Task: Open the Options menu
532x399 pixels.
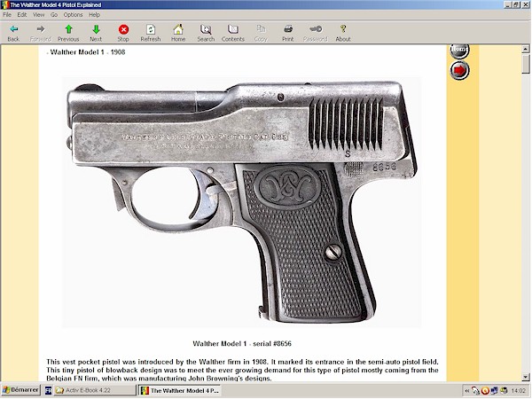Action: (x=73, y=14)
